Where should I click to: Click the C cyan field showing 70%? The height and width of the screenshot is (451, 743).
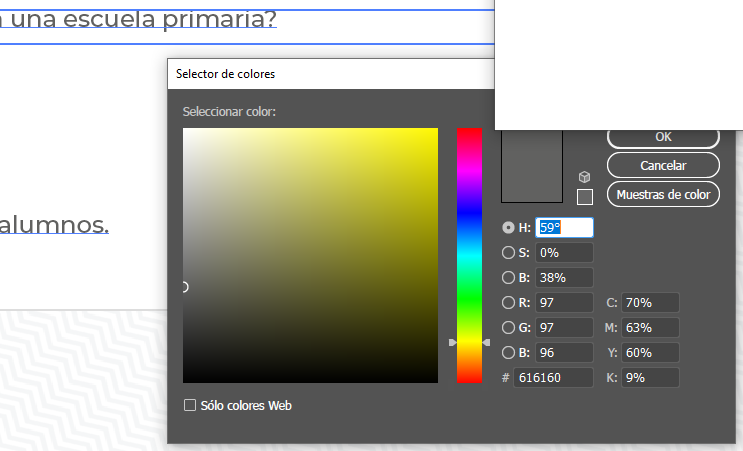[650, 303]
